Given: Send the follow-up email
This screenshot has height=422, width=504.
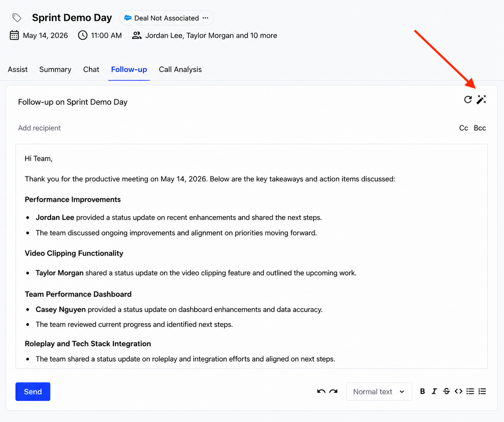Looking at the screenshot, I should tap(33, 391).
